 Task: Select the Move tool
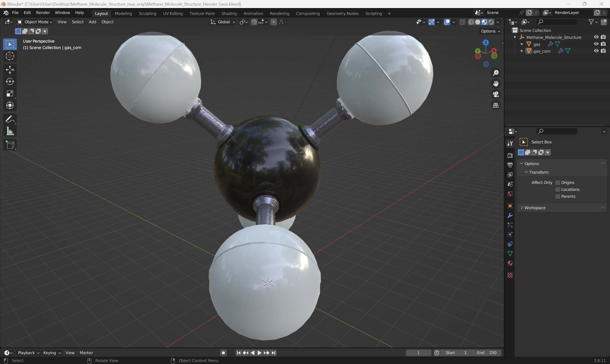(x=10, y=70)
